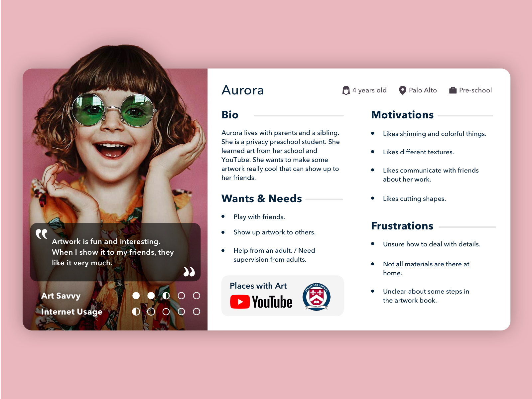Select the fourth Art Savvy rating dot
Screen dimensions: 532x399
(x=182, y=296)
